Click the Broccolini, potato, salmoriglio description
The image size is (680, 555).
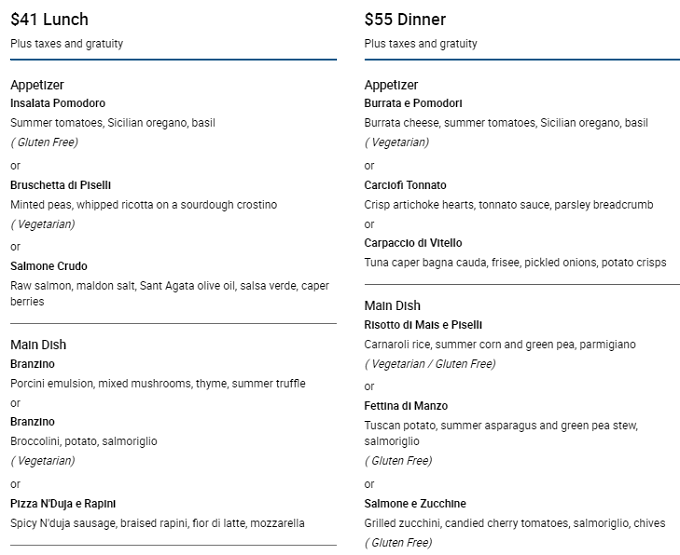(84, 441)
